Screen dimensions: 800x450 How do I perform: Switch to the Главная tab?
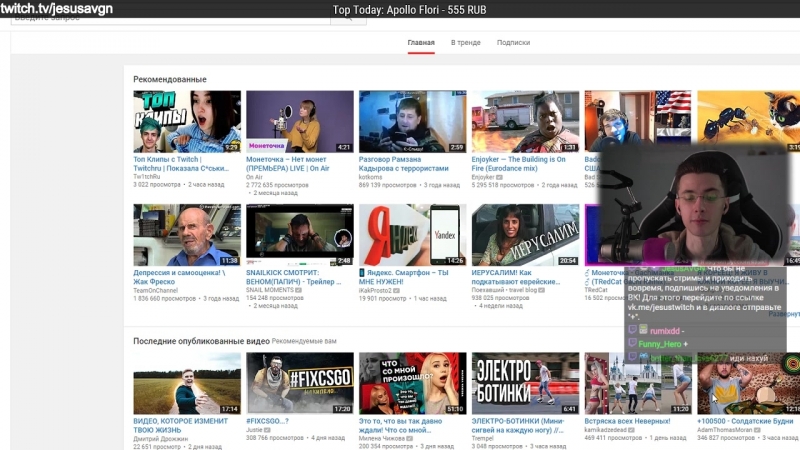click(421, 42)
